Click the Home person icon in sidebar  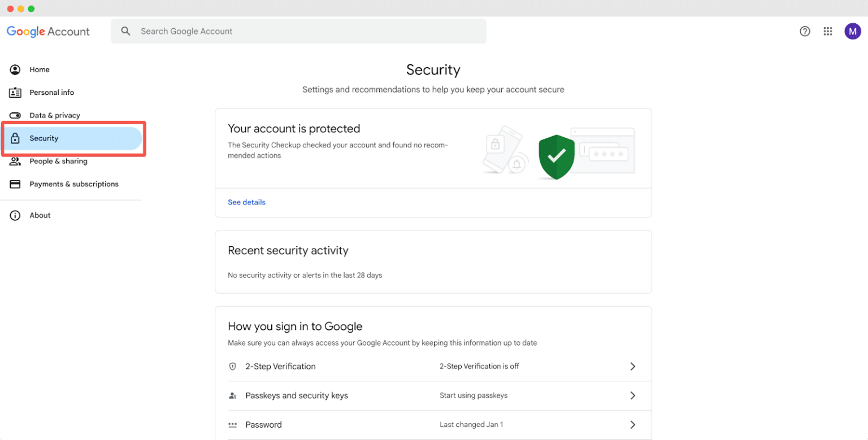point(15,69)
